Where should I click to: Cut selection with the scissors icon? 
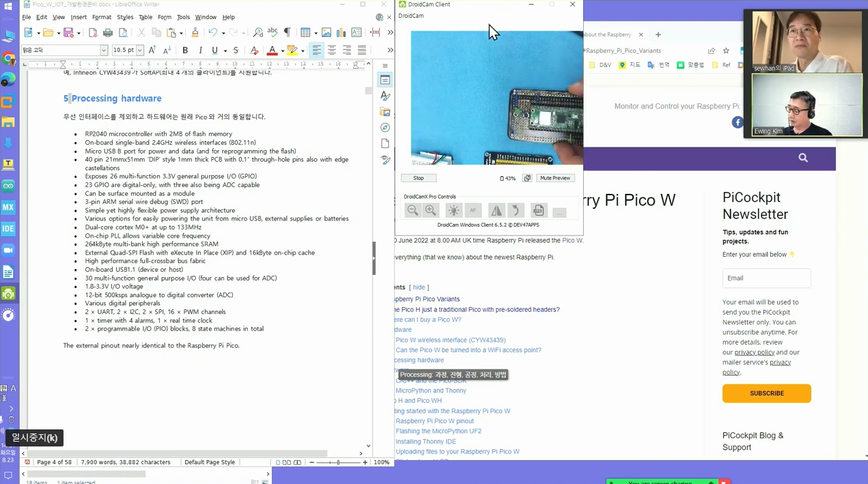point(141,32)
